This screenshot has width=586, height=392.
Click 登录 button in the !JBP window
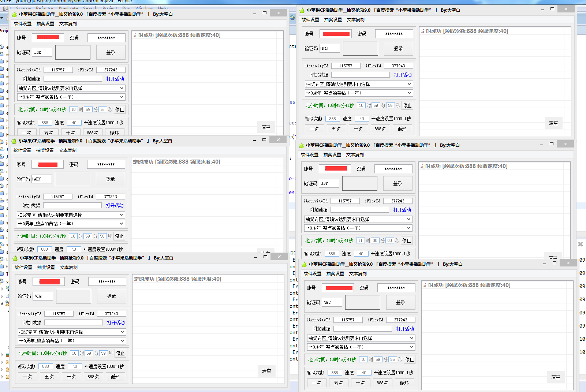[x=398, y=183]
